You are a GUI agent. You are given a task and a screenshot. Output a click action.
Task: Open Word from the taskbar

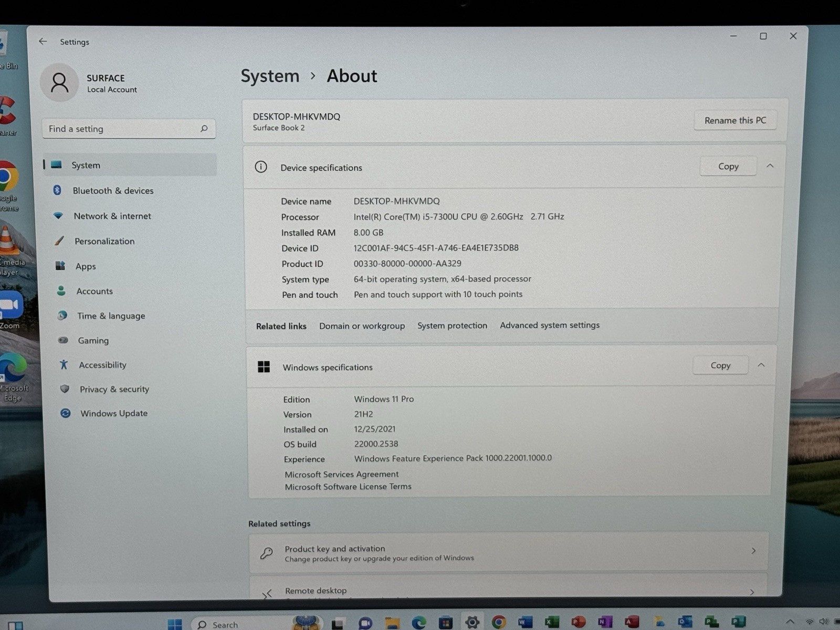(525, 622)
